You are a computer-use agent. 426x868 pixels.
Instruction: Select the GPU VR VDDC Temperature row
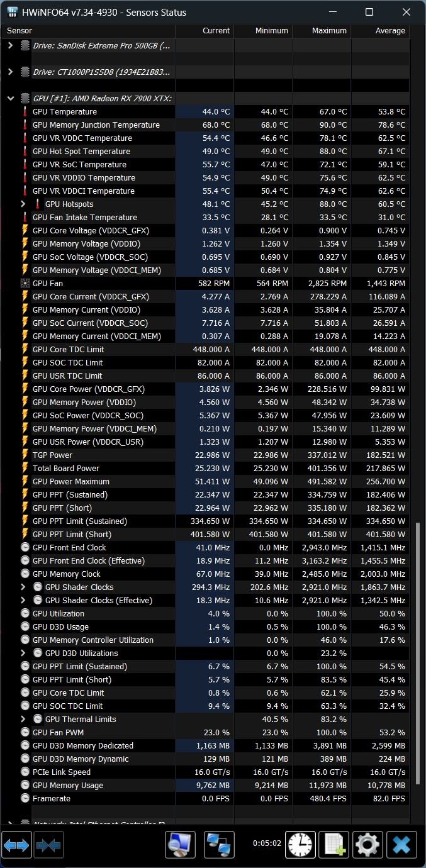tap(206, 138)
